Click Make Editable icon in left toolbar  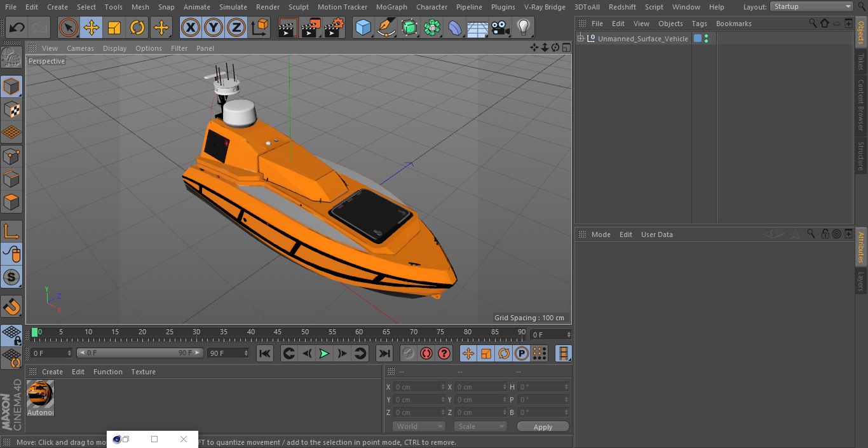[x=11, y=57]
